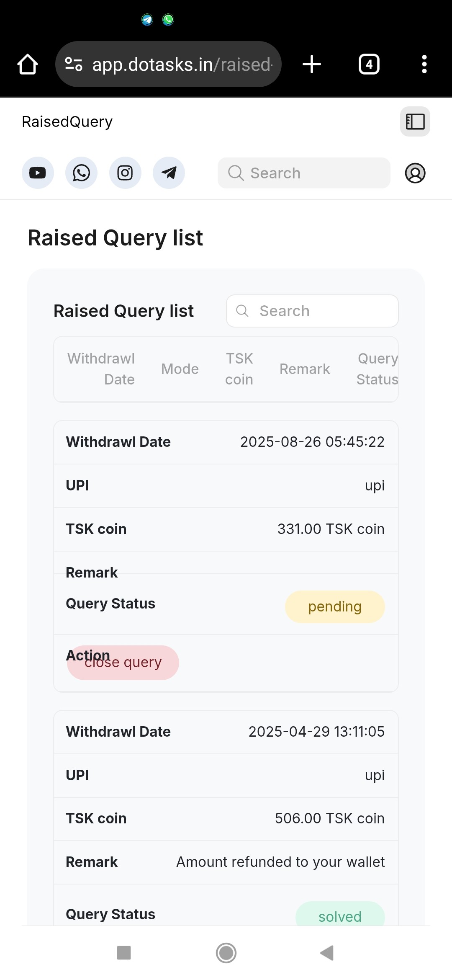The height and width of the screenshot is (980, 452).
Task: Toggle the sidebar panel icon
Action: pyautogui.click(x=415, y=121)
